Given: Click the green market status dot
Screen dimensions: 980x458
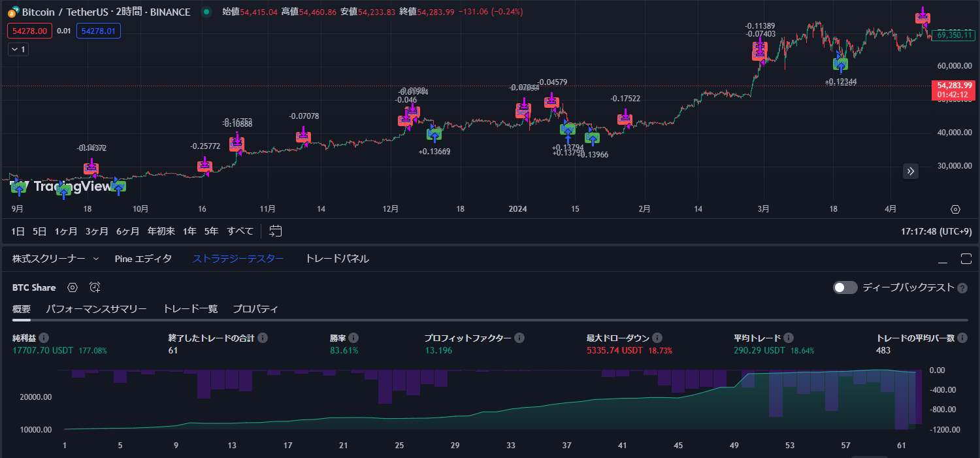Looking at the screenshot, I should (x=206, y=12).
